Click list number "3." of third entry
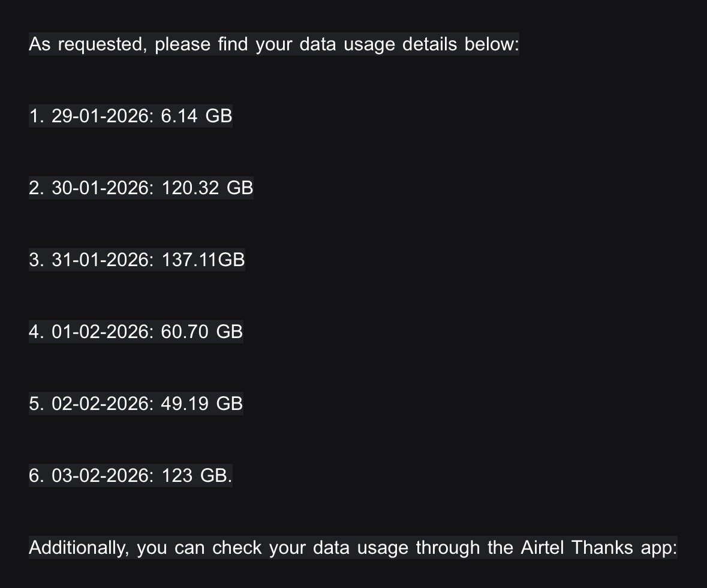The height and width of the screenshot is (588, 707). point(36,260)
